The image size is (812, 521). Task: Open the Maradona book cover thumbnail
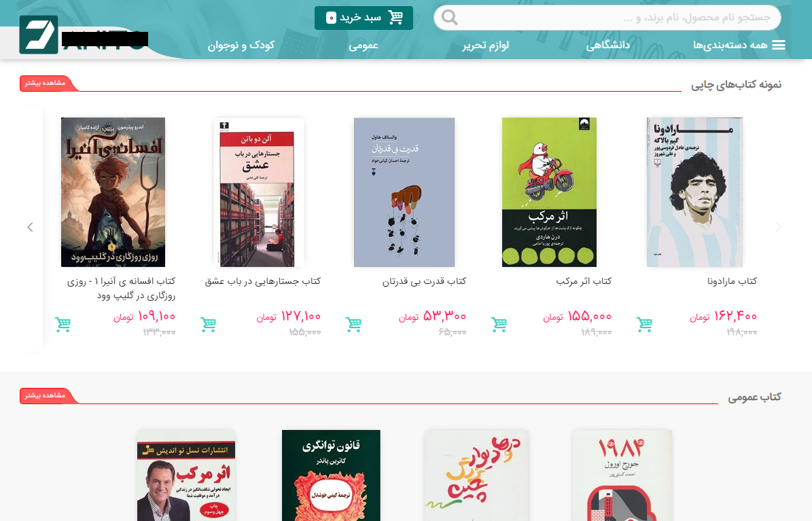click(x=694, y=192)
